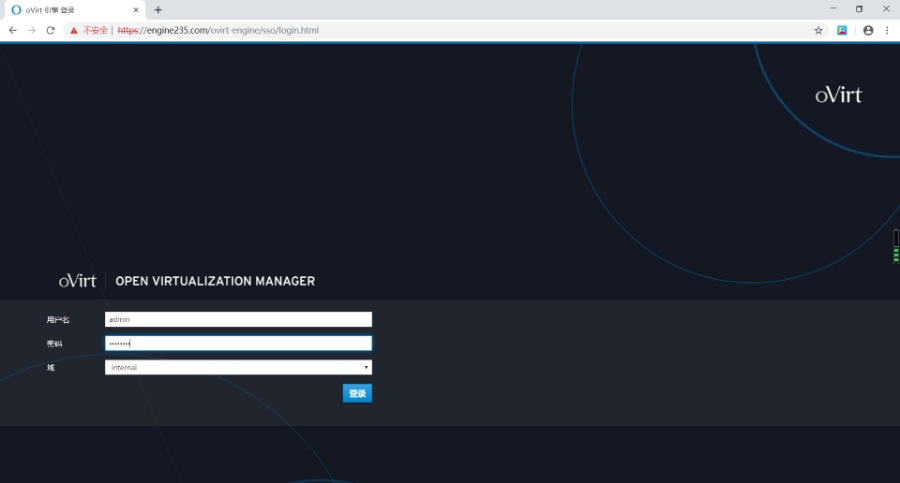Click the red not-secure warning triangle
This screenshot has height=483, width=900.
pyautogui.click(x=73, y=30)
